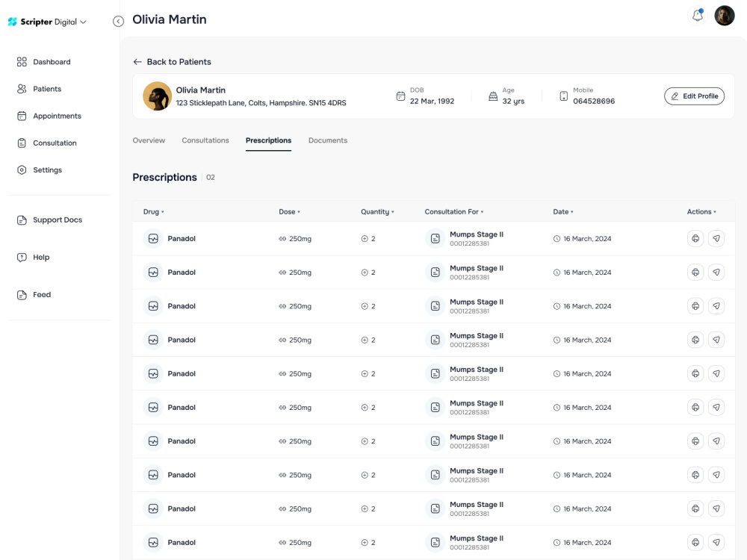Screen dimensions: 747x560
Task: Open the Actions column header dropdown
Action: click(701, 212)
